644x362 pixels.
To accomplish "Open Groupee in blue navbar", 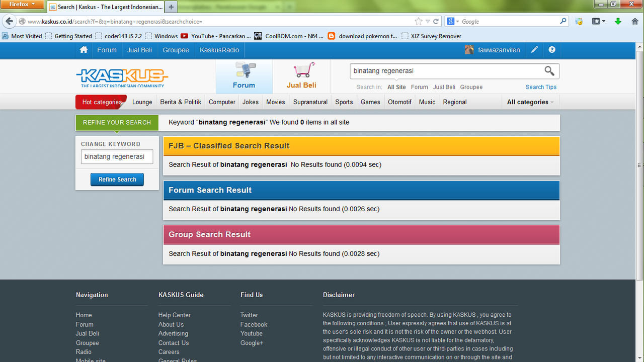I will 176,50.
